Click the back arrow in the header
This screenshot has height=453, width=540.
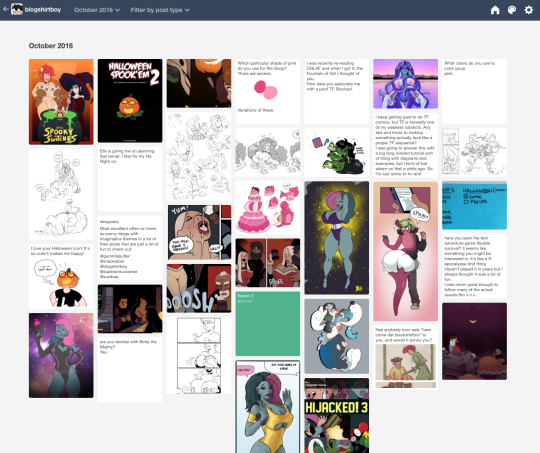pyautogui.click(x=5, y=9)
